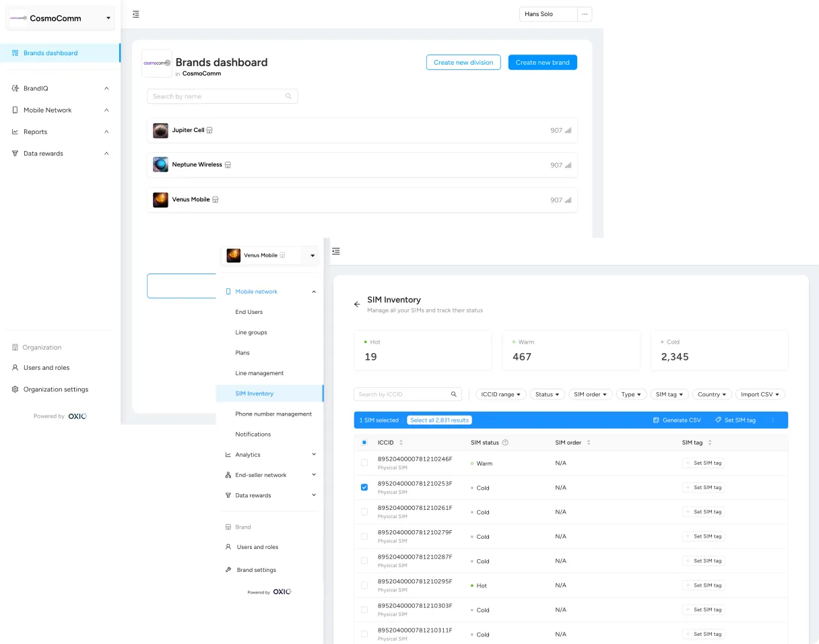
Task: Check the box for ICCID ending 10246F
Action: (364, 463)
